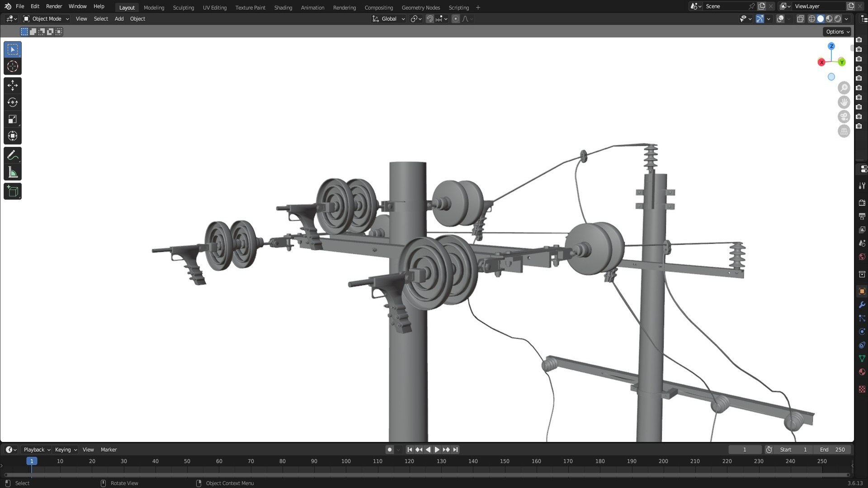Screen dimensions: 868x488
Task: Open the Object Mode dropdown
Action: [46, 19]
